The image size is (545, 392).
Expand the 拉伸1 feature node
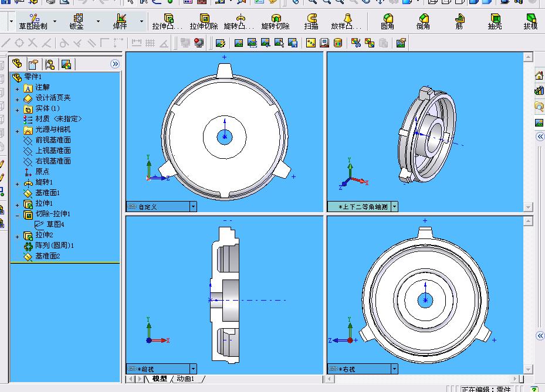coord(18,205)
